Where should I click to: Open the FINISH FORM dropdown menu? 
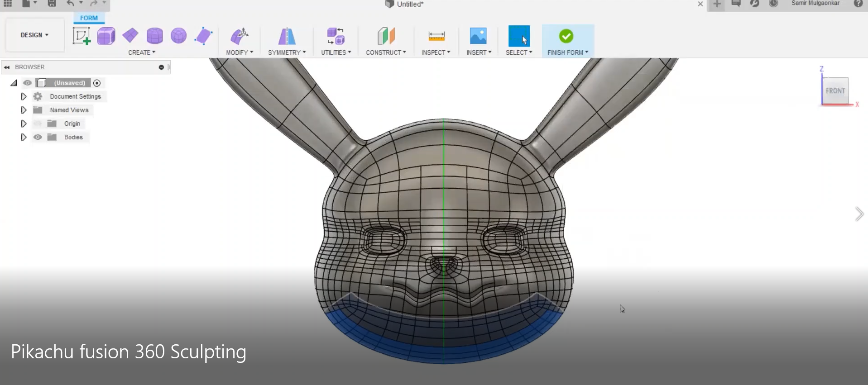[x=568, y=52]
